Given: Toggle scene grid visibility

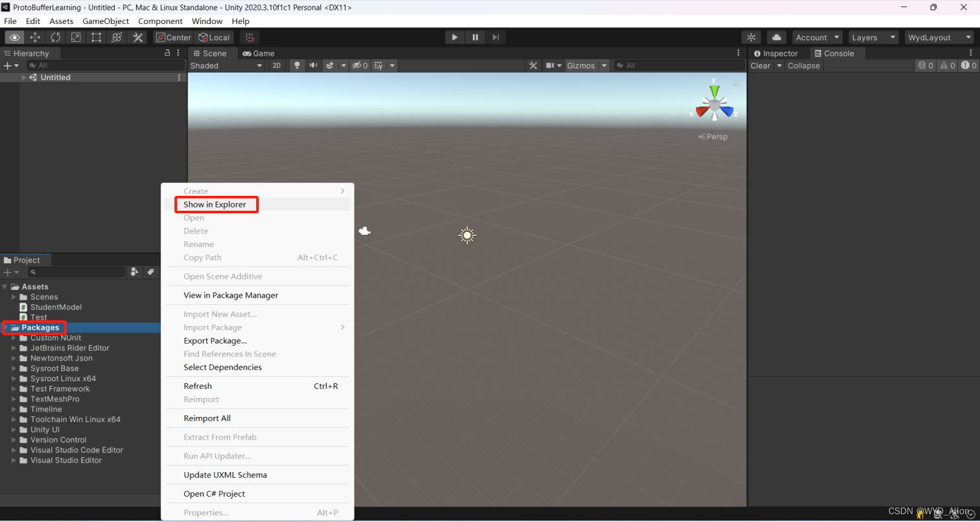Looking at the screenshot, I should [x=379, y=65].
